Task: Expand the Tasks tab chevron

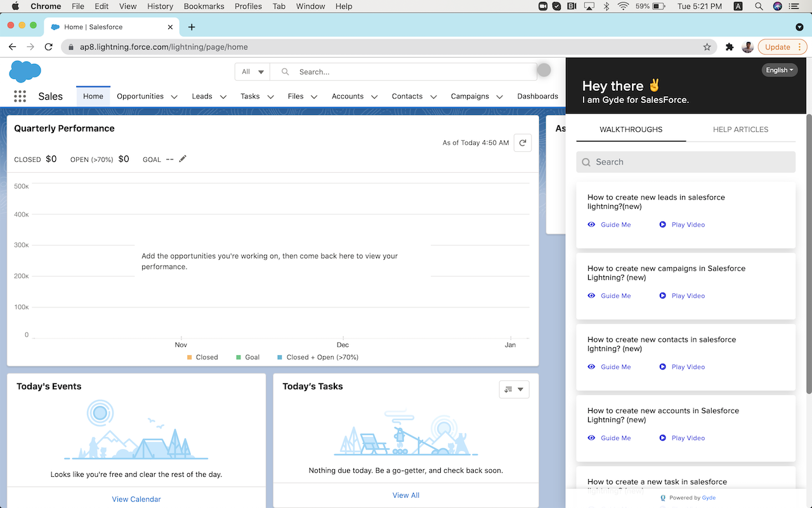Action: (x=271, y=97)
